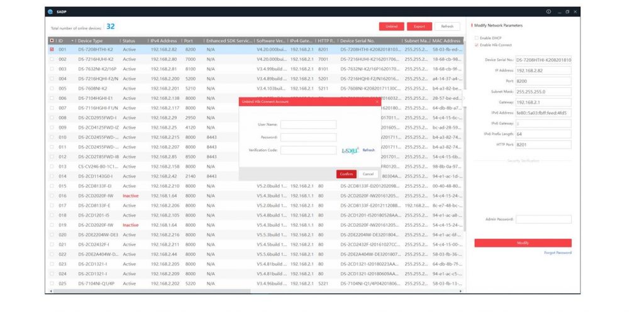Cancel the unbind dialog
The width and height of the screenshot is (644, 316).
[368, 173]
